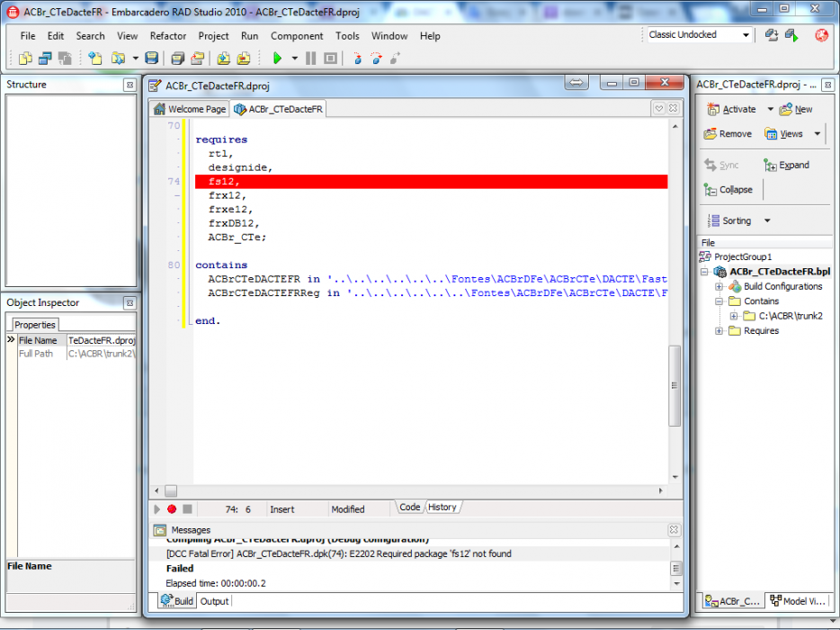Select ProjectGroup1 in the project tree
The image size is (840, 630).
pos(743,256)
